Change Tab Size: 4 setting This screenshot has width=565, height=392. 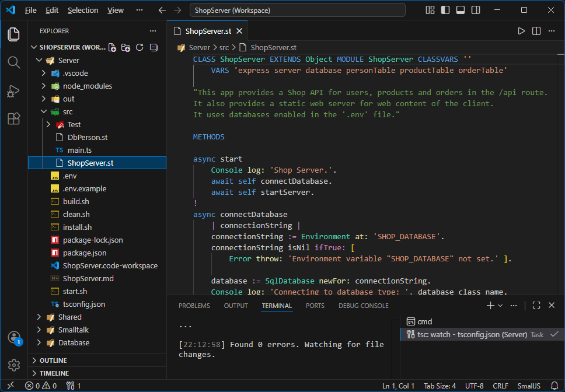(440, 386)
